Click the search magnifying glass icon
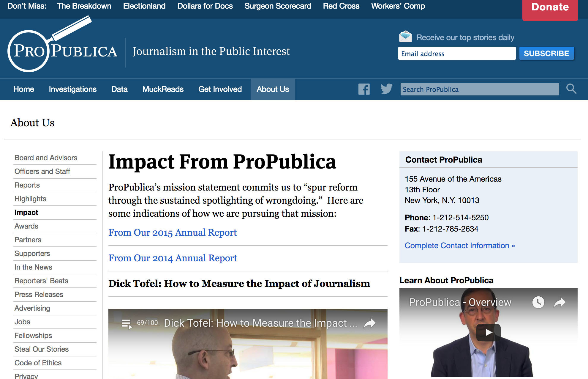This screenshot has height=379, width=588. click(571, 89)
